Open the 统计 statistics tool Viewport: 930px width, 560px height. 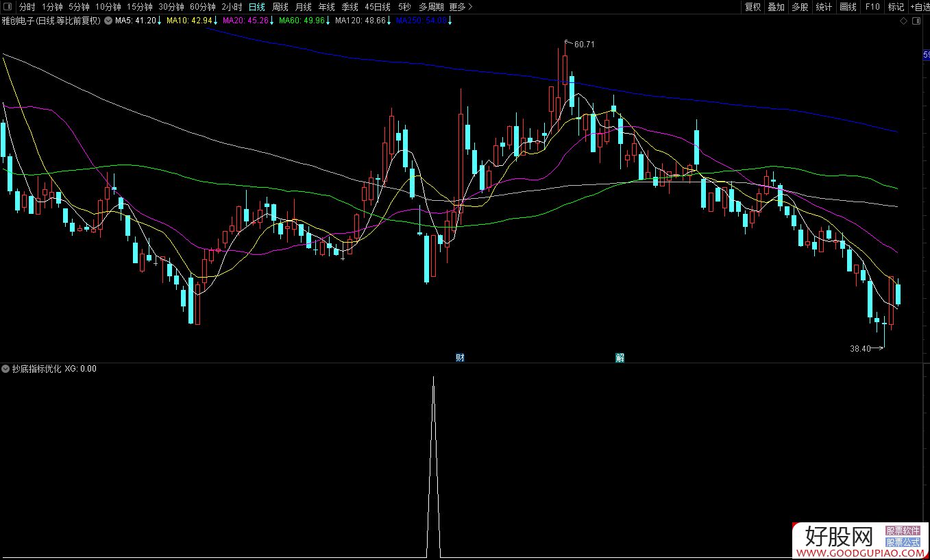824,7
